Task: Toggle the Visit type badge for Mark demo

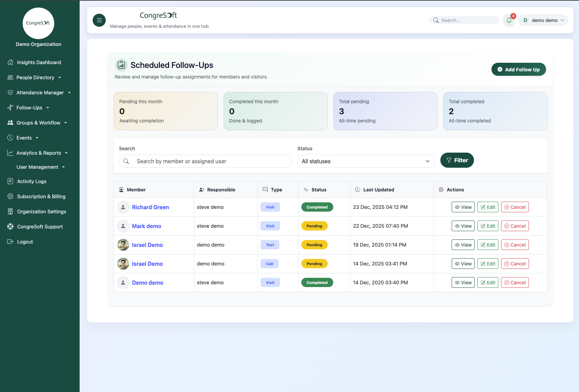Action: (x=270, y=226)
